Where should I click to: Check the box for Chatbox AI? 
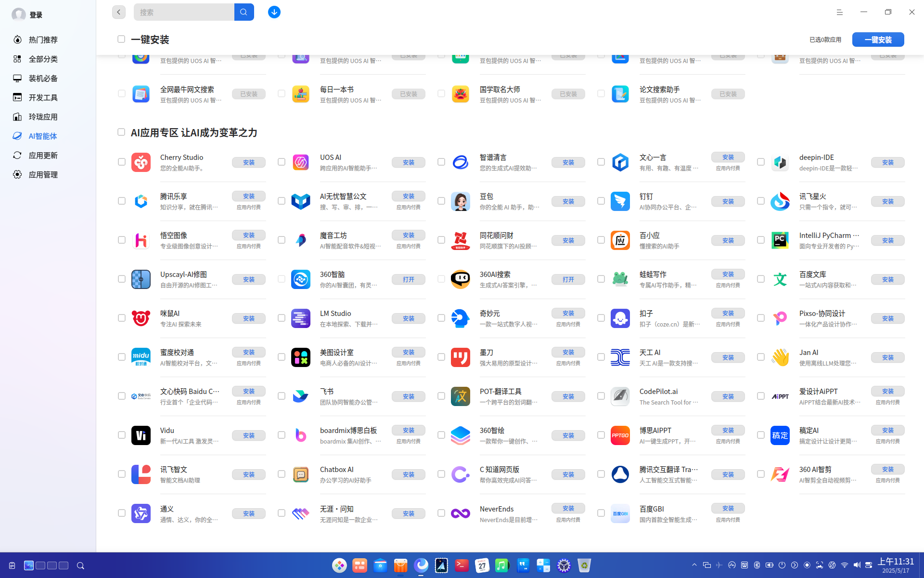coord(282,474)
